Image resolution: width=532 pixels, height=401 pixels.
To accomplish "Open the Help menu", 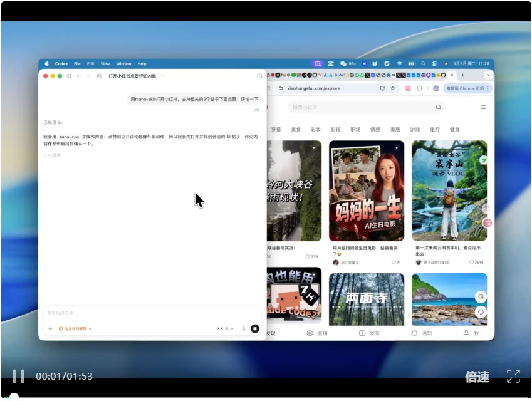I will coord(142,63).
